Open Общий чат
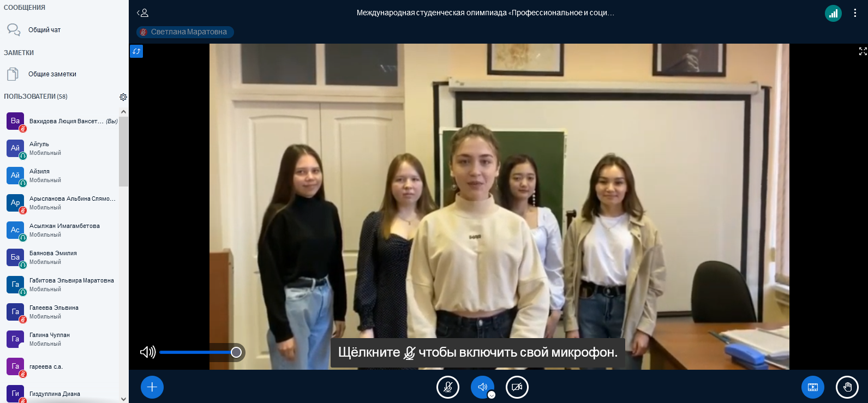868x403 pixels. coord(44,30)
